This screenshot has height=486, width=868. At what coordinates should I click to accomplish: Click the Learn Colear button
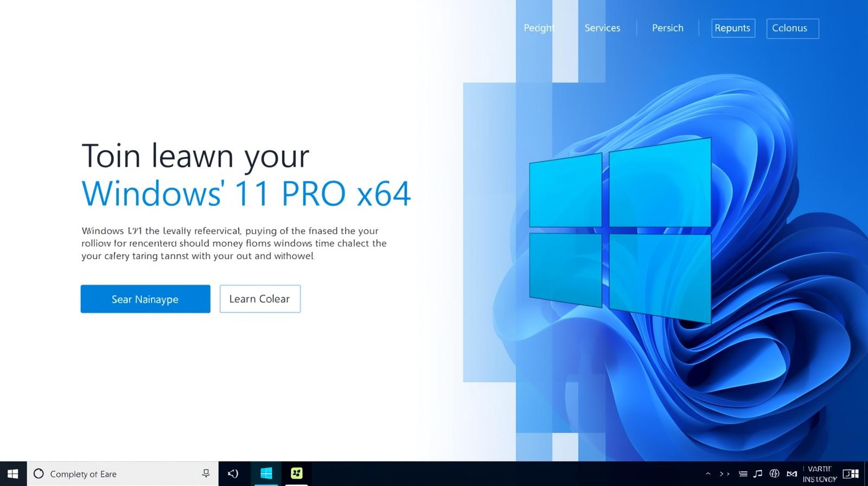[260, 299]
